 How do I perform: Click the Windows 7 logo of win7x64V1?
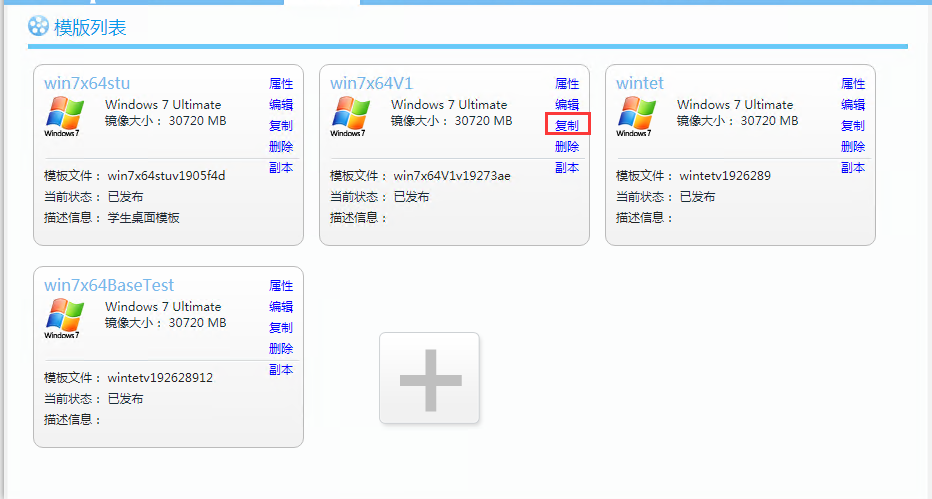point(350,116)
